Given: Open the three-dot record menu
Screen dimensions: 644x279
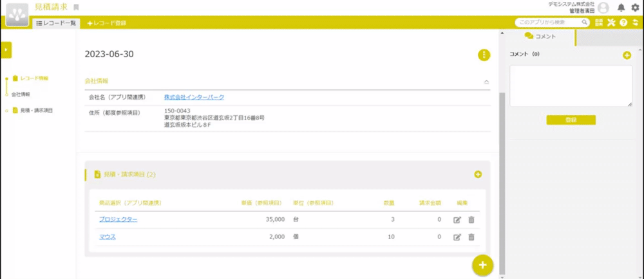Looking at the screenshot, I should [x=484, y=55].
